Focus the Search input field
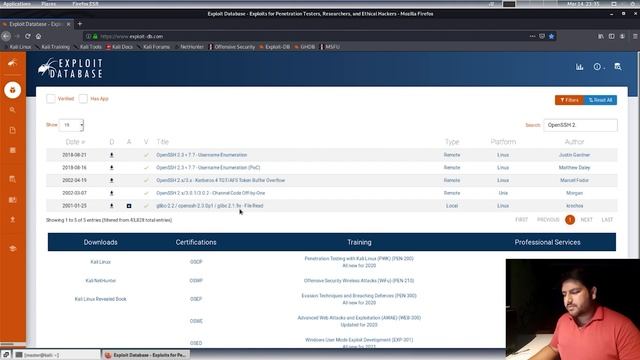 [580, 125]
